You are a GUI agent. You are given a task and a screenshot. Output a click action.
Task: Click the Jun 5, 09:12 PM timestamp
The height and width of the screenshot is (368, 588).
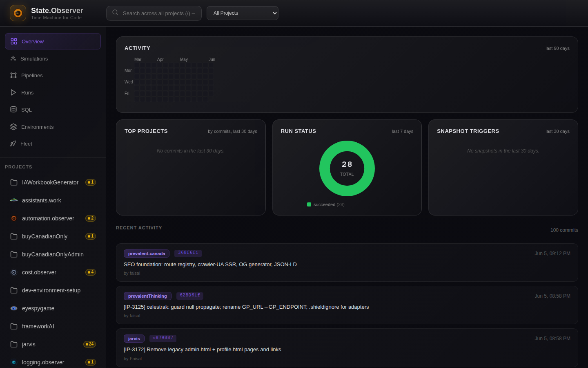tap(552, 254)
